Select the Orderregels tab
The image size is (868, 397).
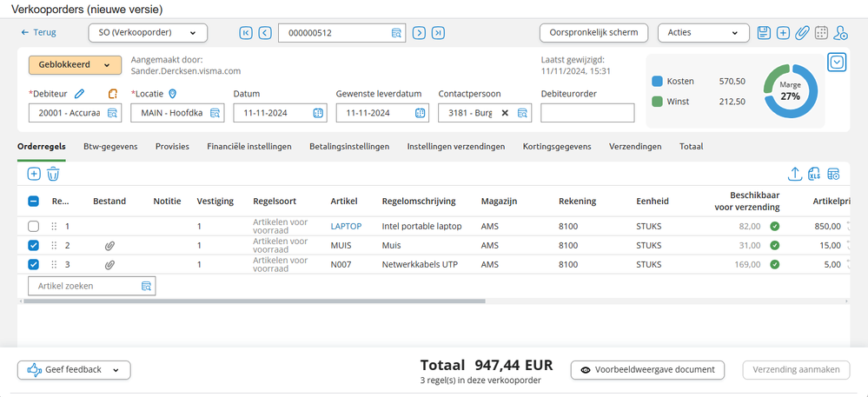click(x=42, y=147)
